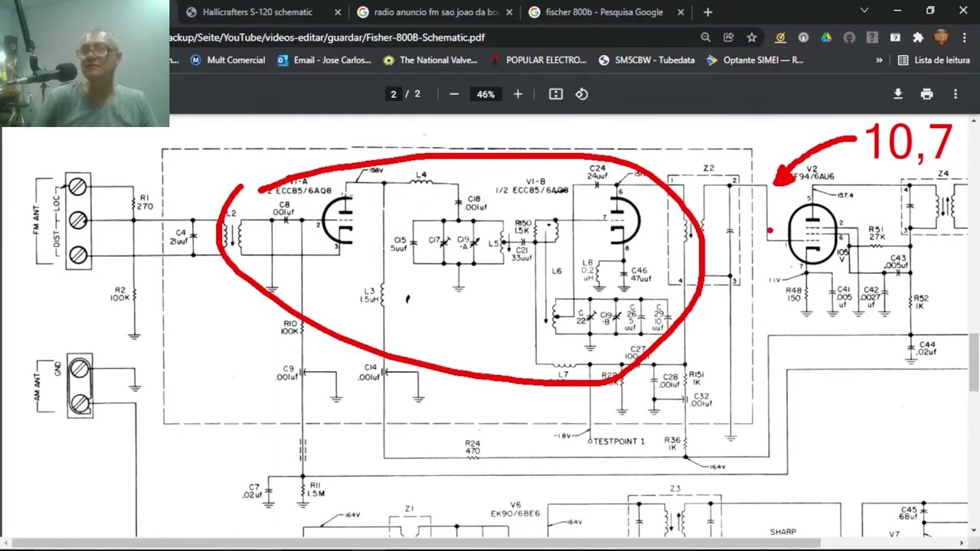
Task: Click the R1 270 resistor label
Action: point(145,202)
